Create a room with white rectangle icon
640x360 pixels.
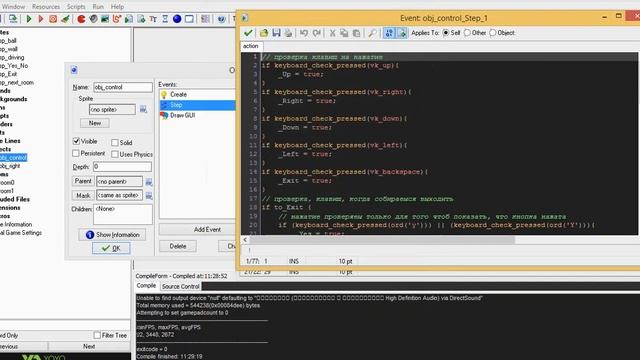coord(189,19)
